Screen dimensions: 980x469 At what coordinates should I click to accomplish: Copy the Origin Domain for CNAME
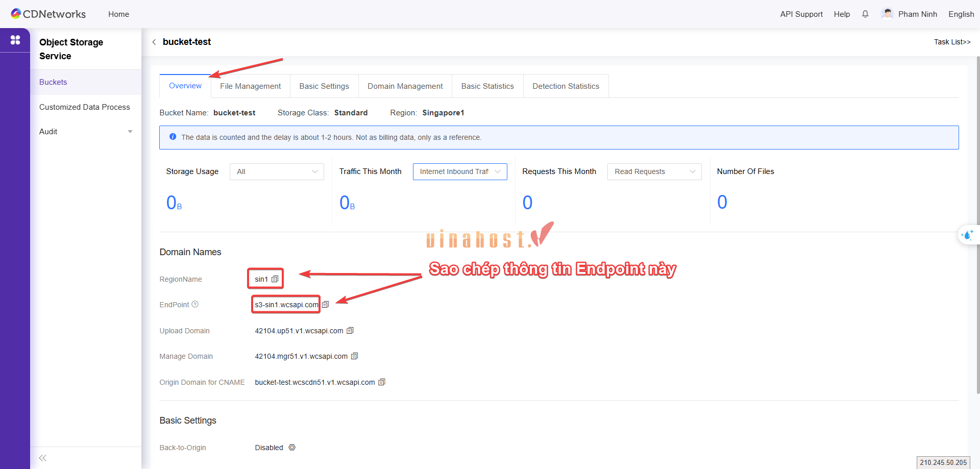(x=382, y=382)
